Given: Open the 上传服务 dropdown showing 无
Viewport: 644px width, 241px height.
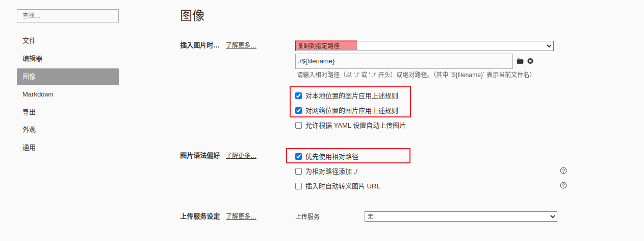Looking at the screenshot, I should point(461,216).
